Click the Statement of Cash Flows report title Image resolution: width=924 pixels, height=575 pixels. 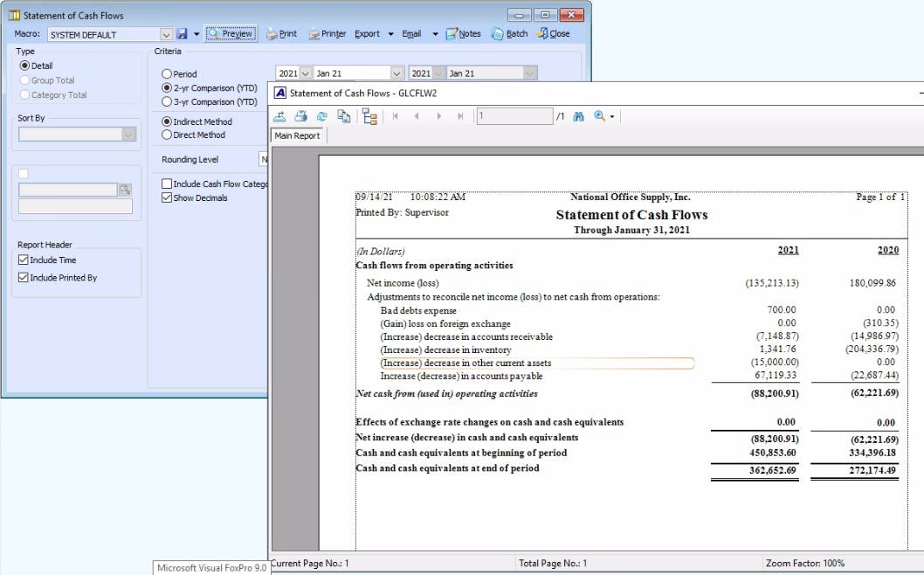coord(631,215)
